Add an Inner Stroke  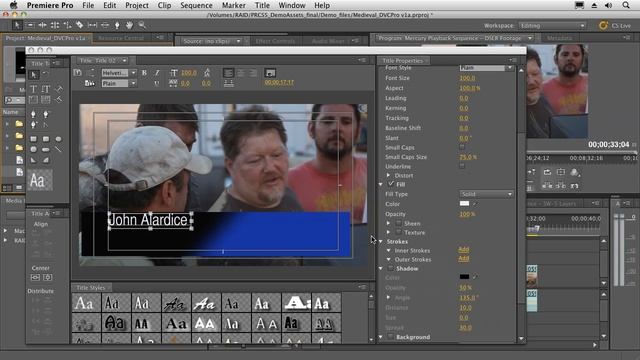(x=464, y=249)
